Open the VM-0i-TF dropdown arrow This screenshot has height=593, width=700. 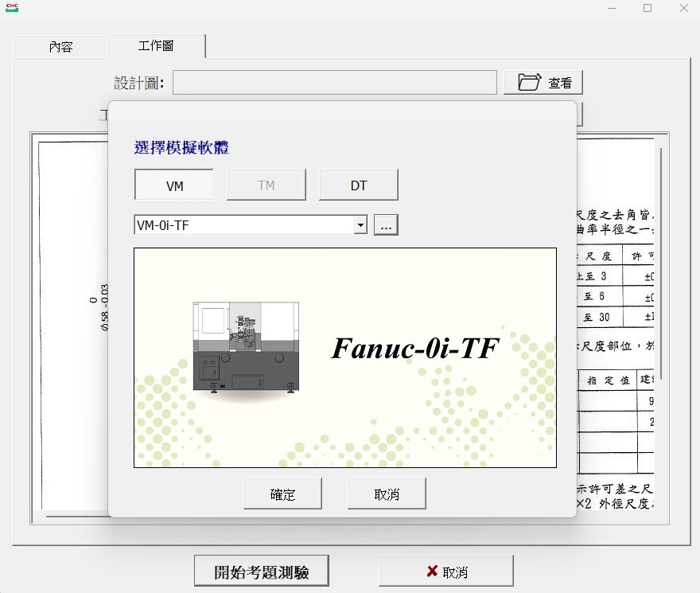360,224
